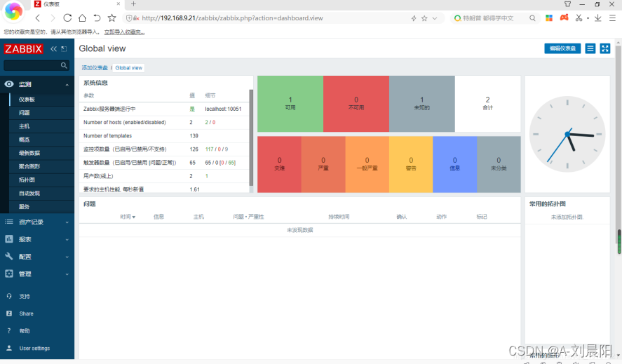Viewport: 622px width, 364px height.
Task: Expand the 资产记录 inventory section
Action: 37,222
